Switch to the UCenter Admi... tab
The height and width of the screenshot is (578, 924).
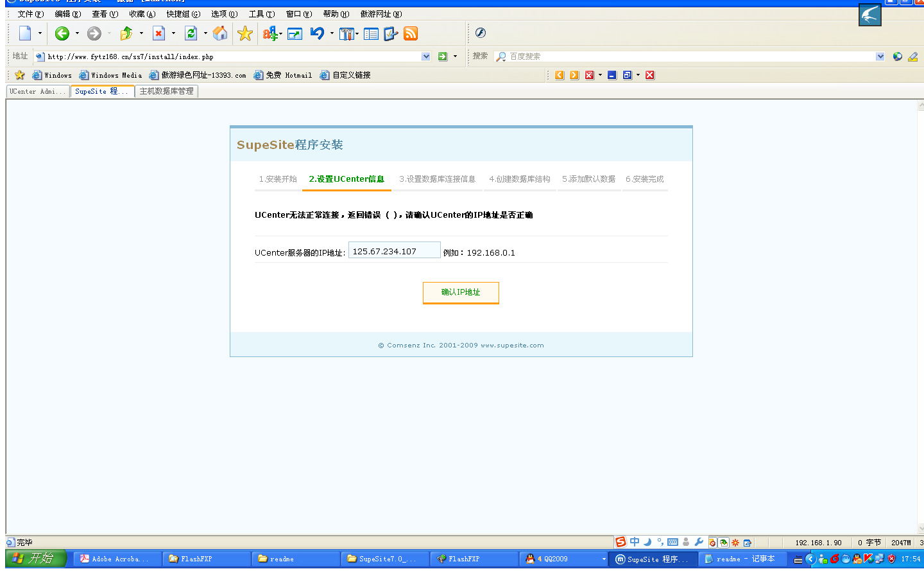(x=37, y=92)
